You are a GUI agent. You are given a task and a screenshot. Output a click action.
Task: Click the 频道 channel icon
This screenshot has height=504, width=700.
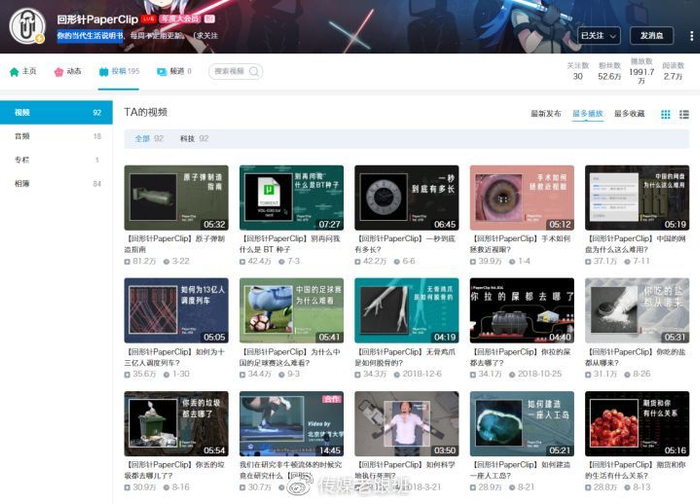pyautogui.click(x=162, y=72)
